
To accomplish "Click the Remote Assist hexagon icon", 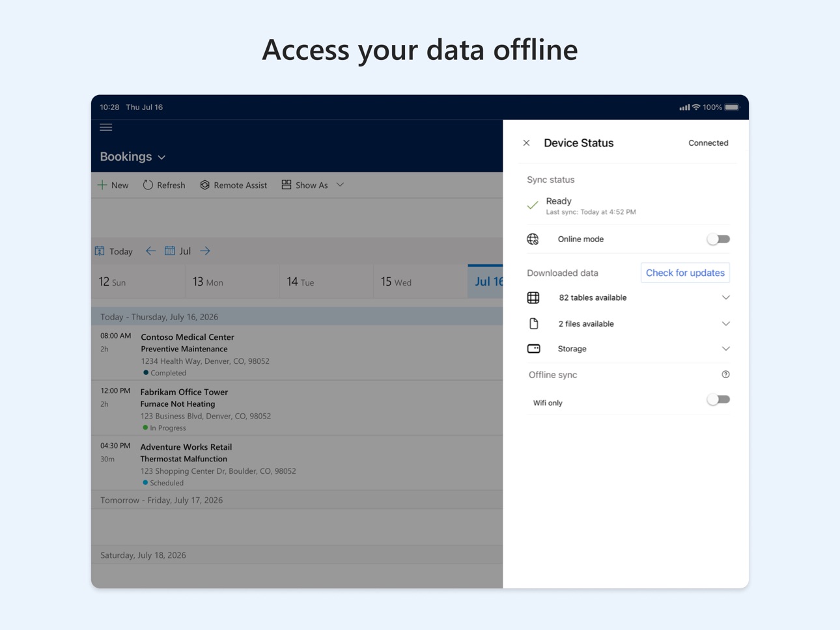I will (204, 185).
